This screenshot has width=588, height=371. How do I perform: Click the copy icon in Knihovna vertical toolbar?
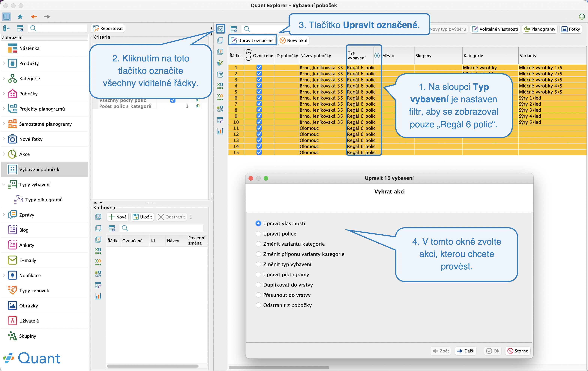[x=98, y=228]
